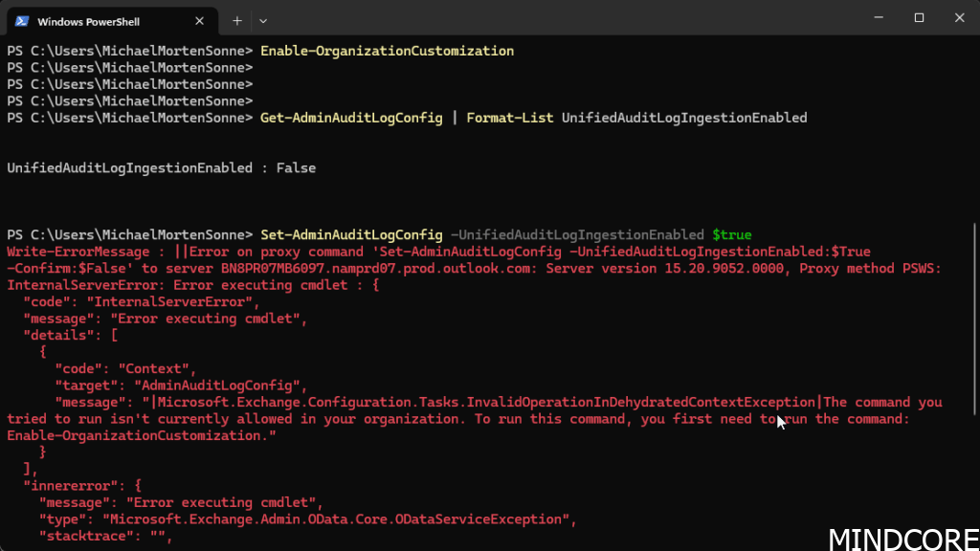Click the $true parameter value
980x551 pixels.
pos(732,234)
